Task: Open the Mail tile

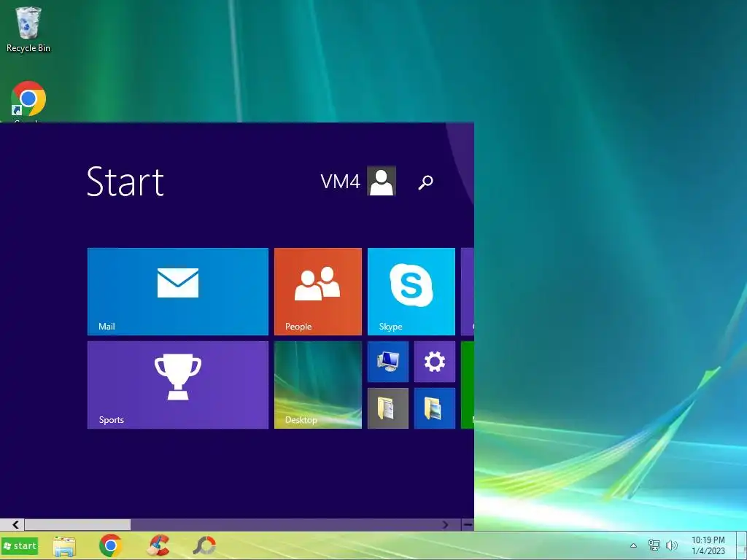Action: pos(178,292)
